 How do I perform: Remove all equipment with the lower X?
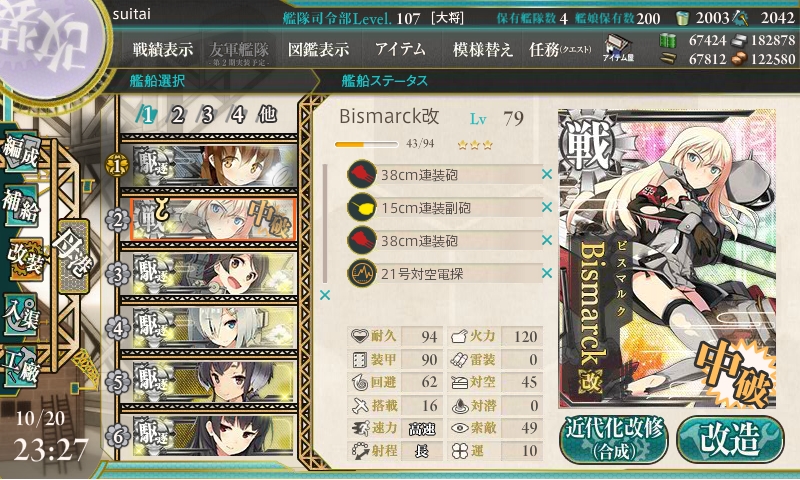(324, 295)
